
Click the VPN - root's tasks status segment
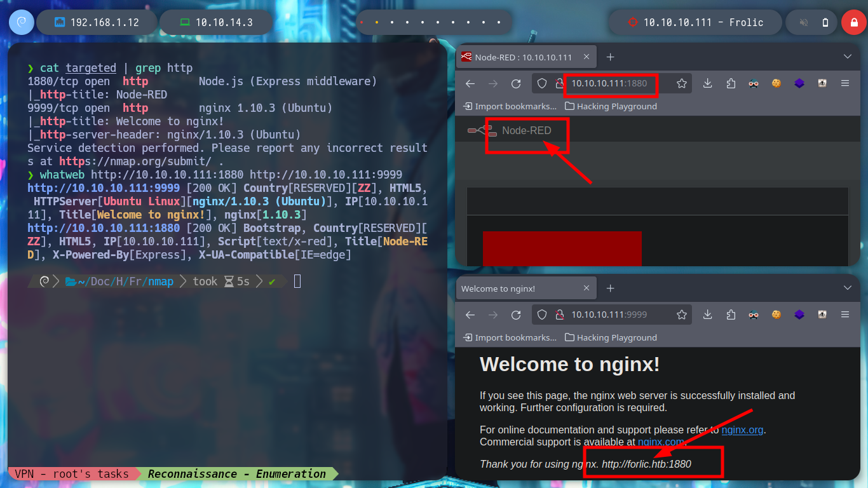[x=71, y=474]
